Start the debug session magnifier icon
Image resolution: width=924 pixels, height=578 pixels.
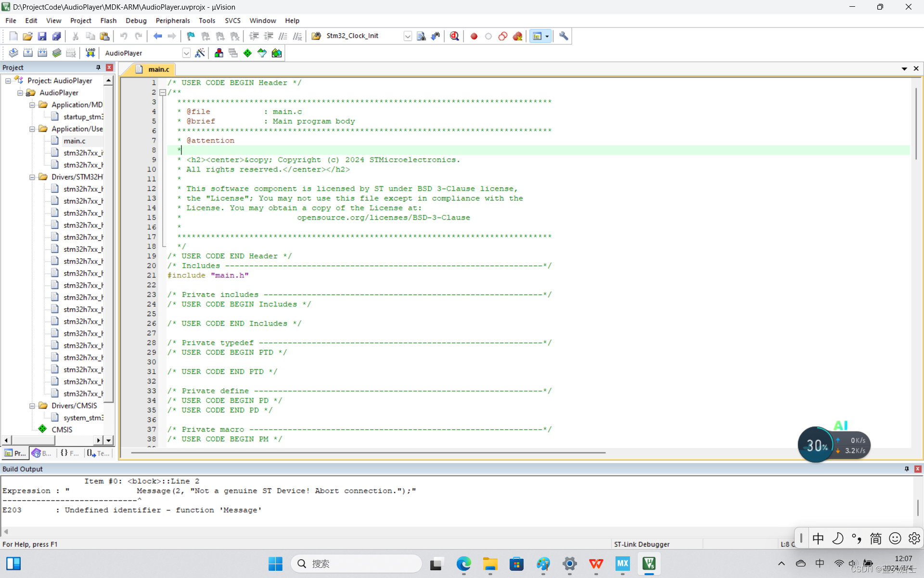click(x=454, y=36)
